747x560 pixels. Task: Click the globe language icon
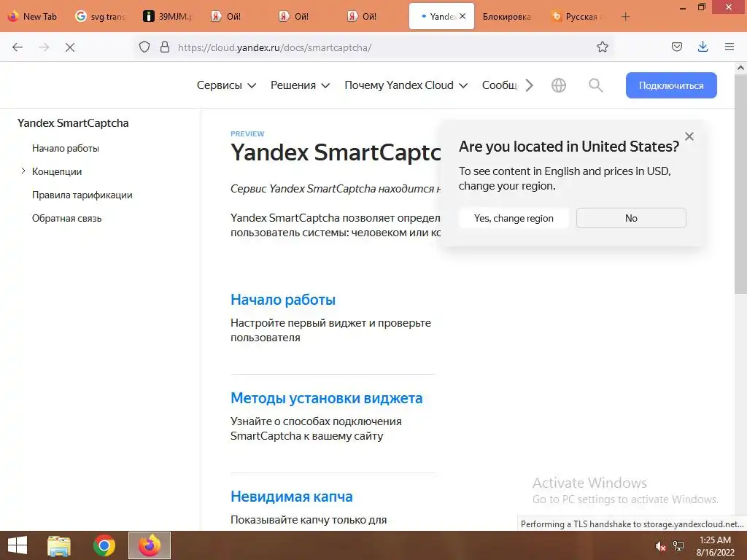click(558, 85)
